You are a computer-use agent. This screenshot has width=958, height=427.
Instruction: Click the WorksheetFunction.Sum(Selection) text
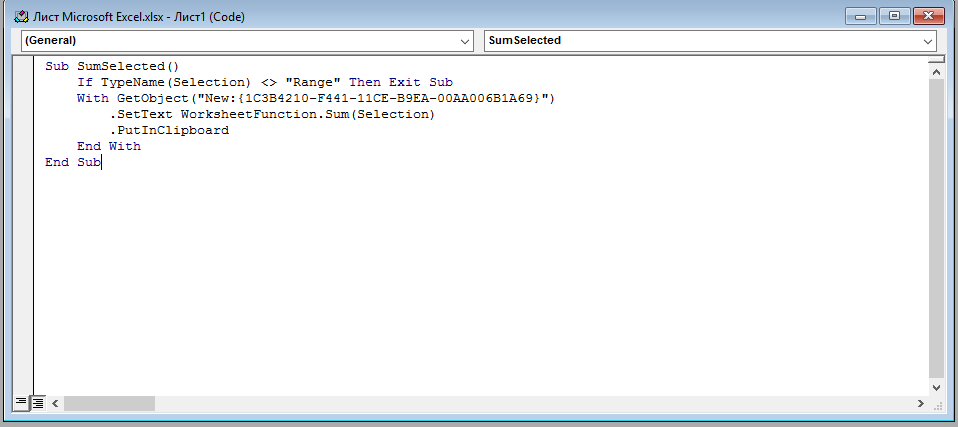(307, 115)
